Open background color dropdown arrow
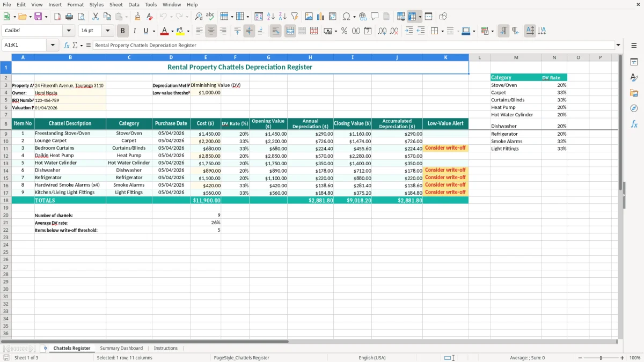 click(x=188, y=31)
